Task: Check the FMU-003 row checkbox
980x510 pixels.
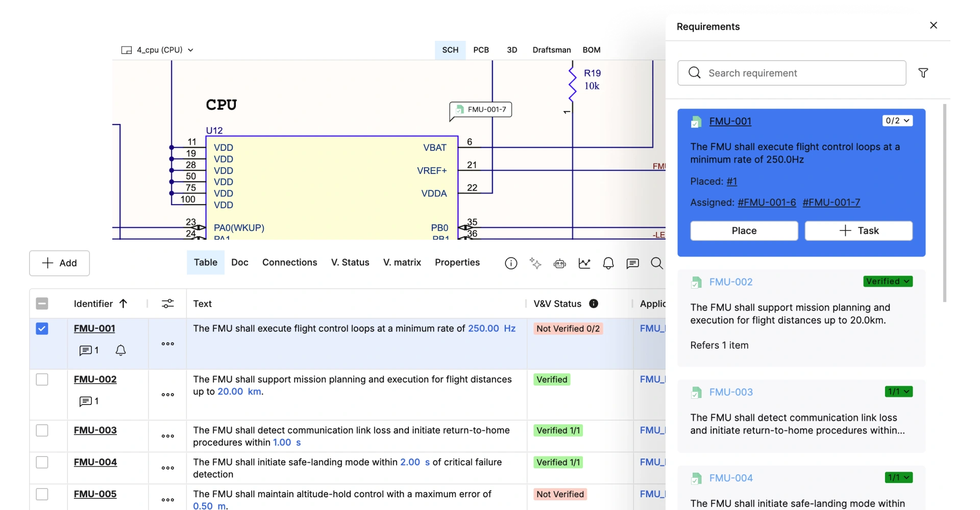Action: (x=42, y=430)
